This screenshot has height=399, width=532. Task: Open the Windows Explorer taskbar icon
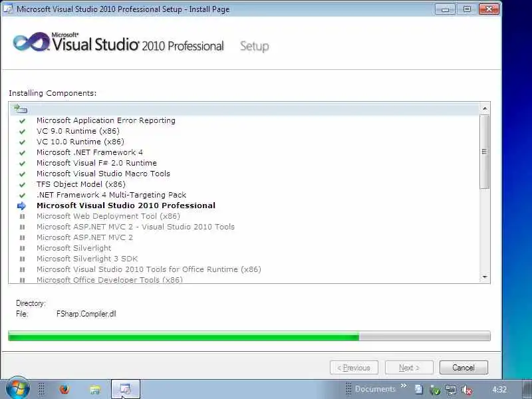coord(95,389)
